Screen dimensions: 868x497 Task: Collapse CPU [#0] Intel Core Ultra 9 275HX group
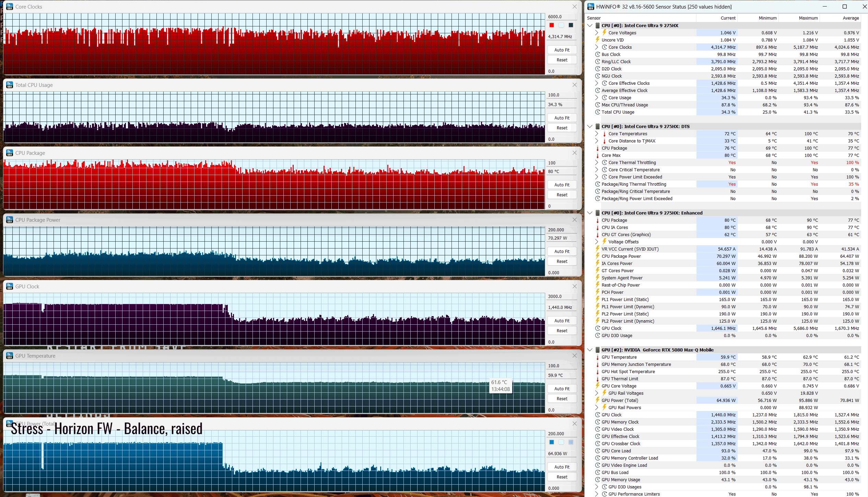(590, 25)
